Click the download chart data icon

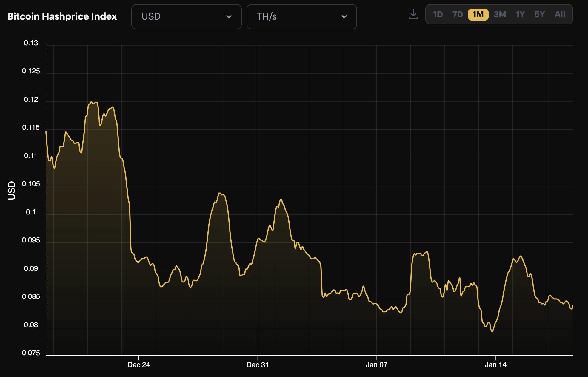pyautogui.click(x=413, y=14)
